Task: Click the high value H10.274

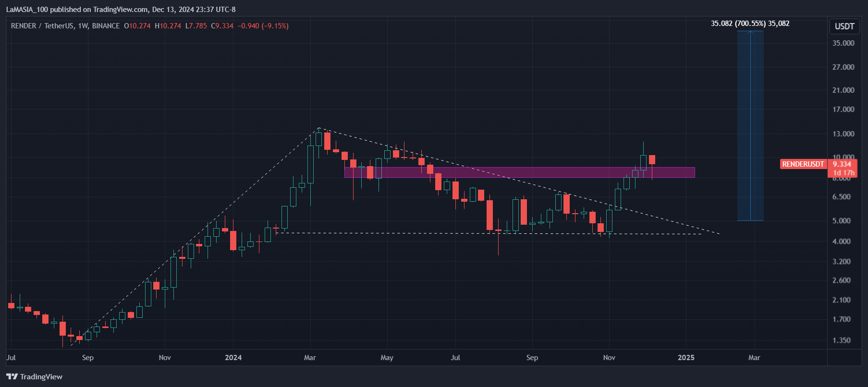Action: 168,26
